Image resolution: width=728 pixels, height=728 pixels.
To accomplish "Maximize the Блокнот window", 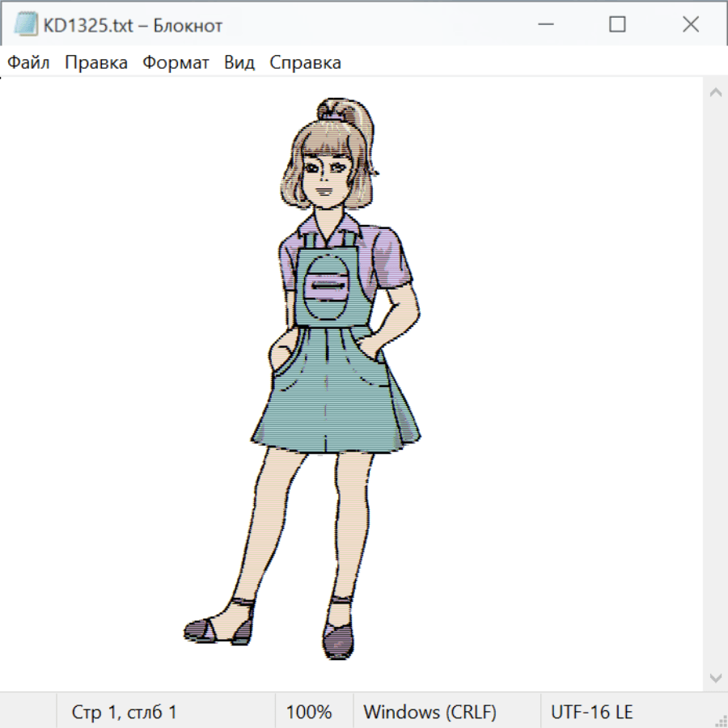I will pos(617,25).
